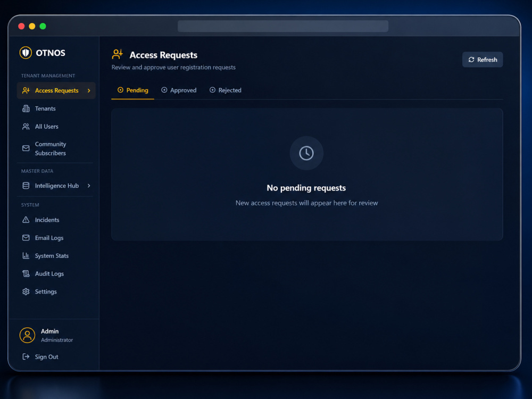532x399 pixels.
Task: Click the browser address bar
Action: (283, 26)
